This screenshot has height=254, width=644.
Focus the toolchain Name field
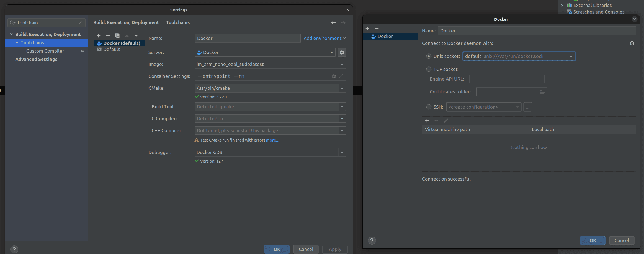248,38
